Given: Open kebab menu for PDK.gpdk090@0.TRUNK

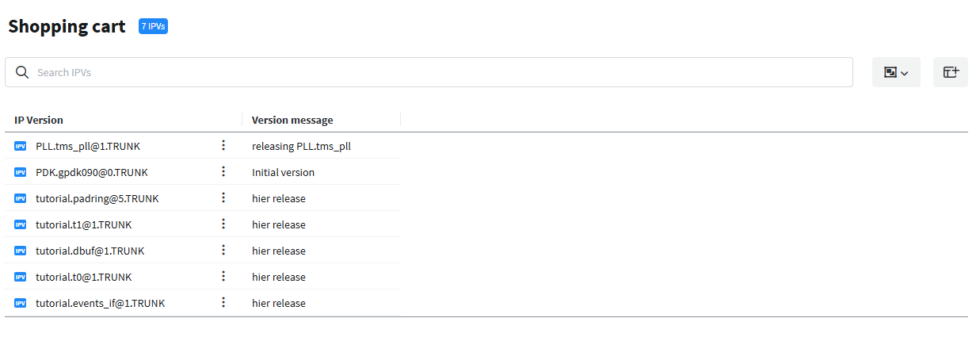Looking at the screenshot, I should (x=223, y=172).
